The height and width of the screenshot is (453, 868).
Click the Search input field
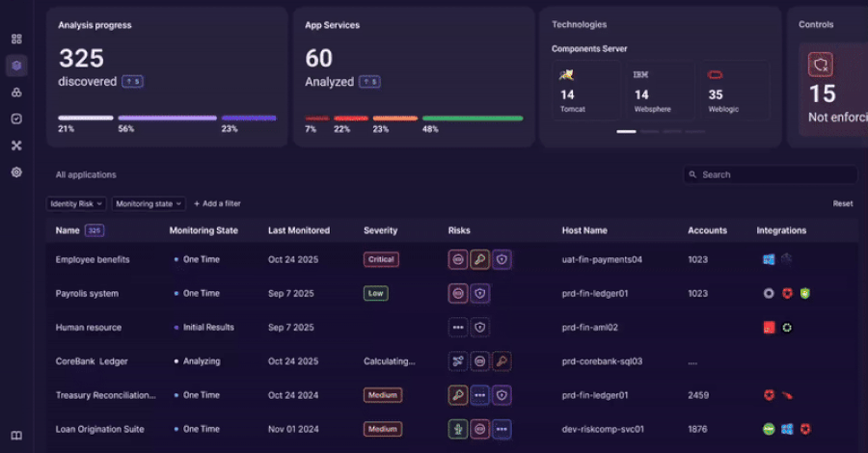pyautogui.click(x=770, y=174)
